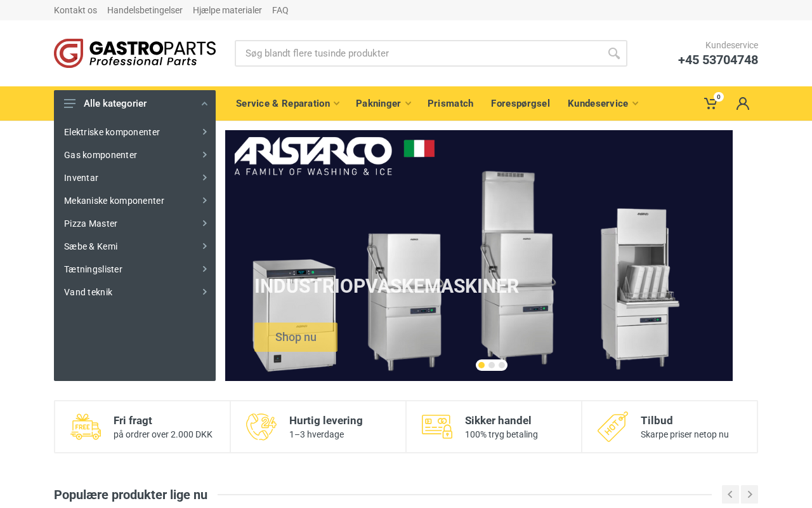This screenshot has height=508, width=812.
Task: Show next popular products with right arrow
Action: [749, 495]
